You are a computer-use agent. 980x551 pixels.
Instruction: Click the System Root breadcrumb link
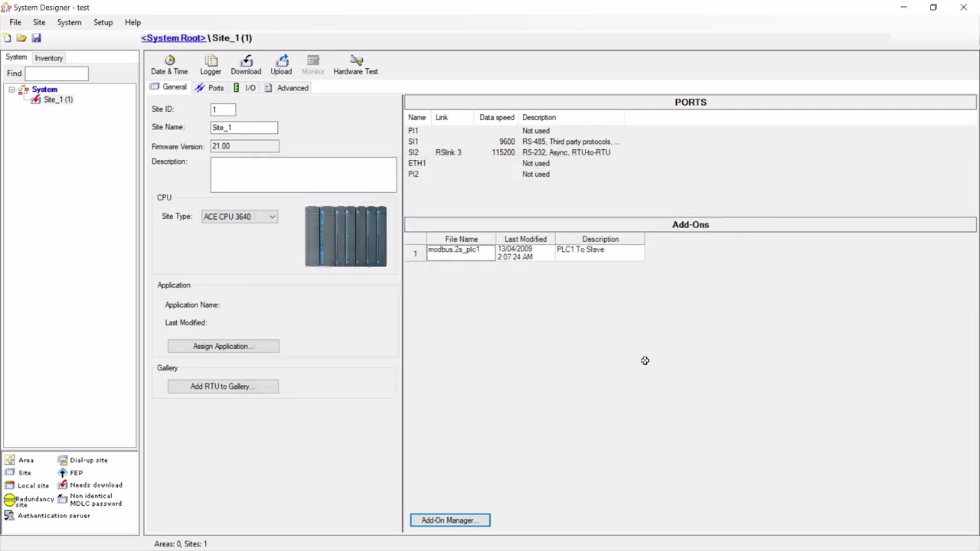click(x=173, y=38)
